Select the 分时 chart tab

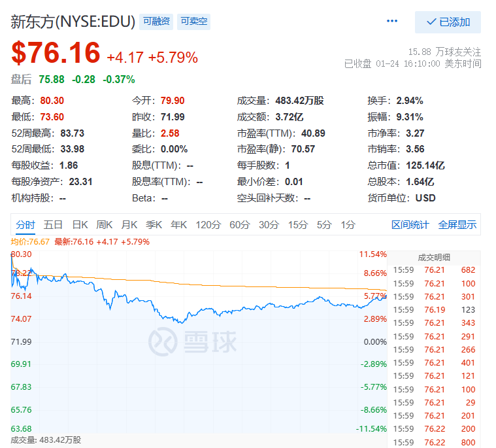pos(25,225)
